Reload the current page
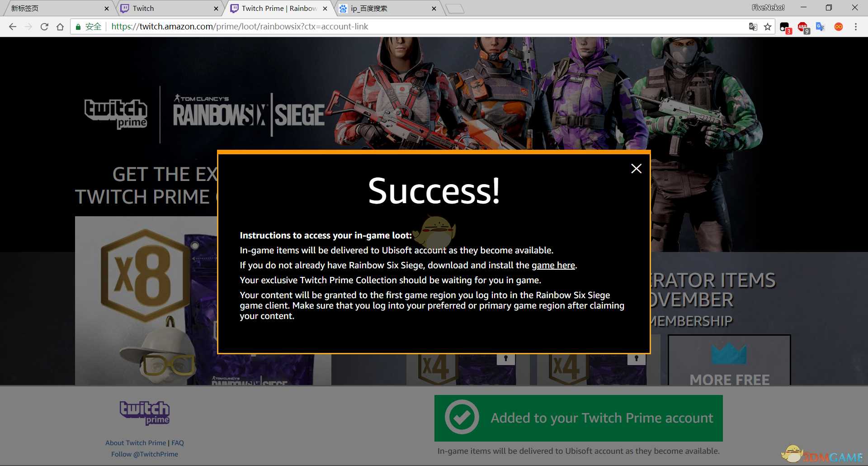 [44, 27]
